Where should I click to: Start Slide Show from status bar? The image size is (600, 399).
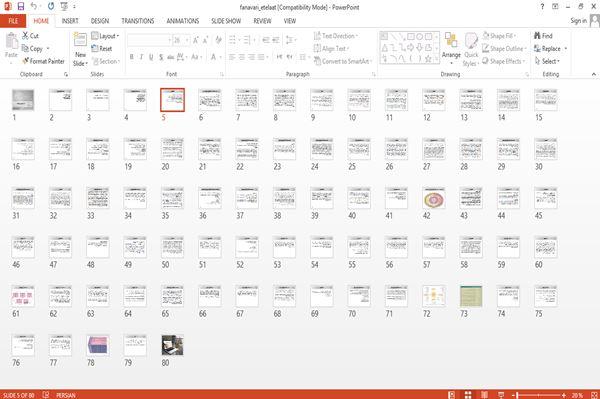pos(501,395)
